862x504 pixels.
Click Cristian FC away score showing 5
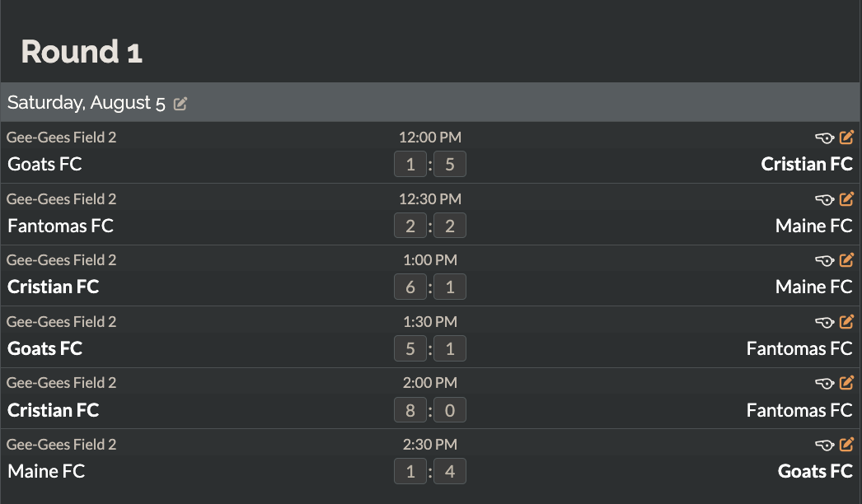(450, 165)
